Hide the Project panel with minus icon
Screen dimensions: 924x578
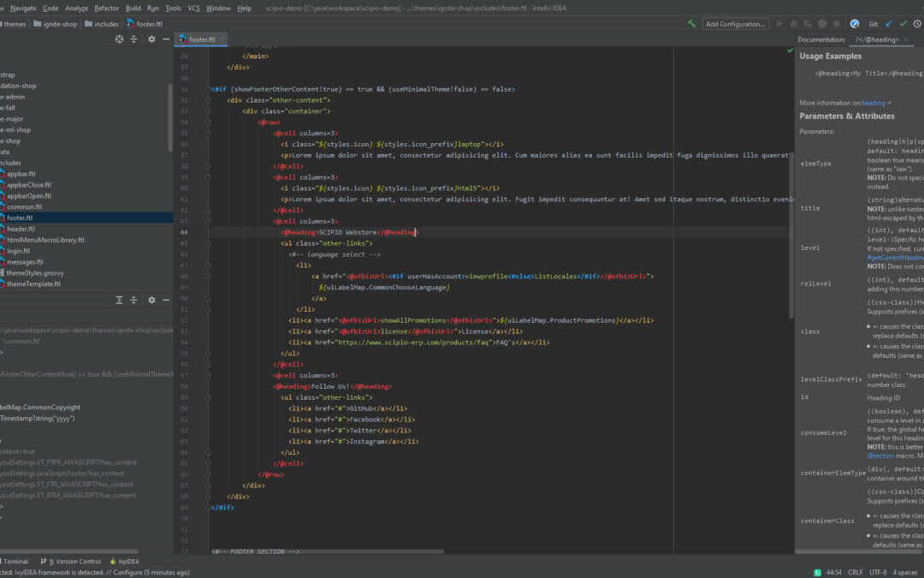tap(166, 39)
